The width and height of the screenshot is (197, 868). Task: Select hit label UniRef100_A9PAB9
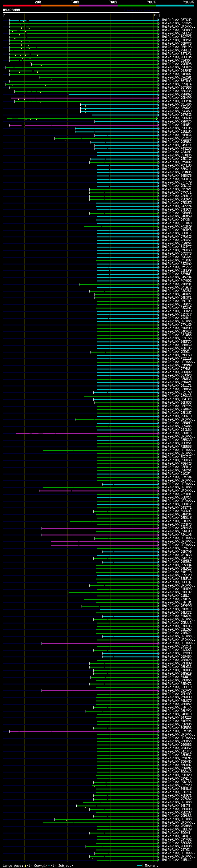pos(176,30)
